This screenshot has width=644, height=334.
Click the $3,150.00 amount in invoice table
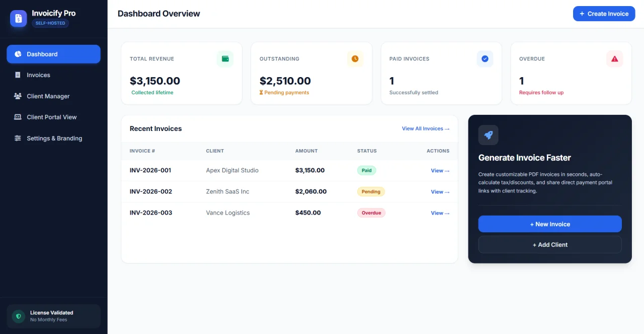[310, 170]
